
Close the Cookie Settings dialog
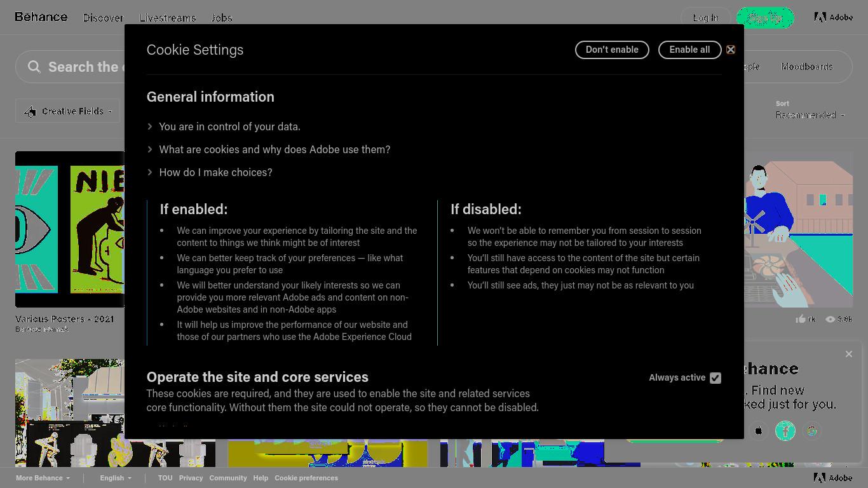coord(731,50)
